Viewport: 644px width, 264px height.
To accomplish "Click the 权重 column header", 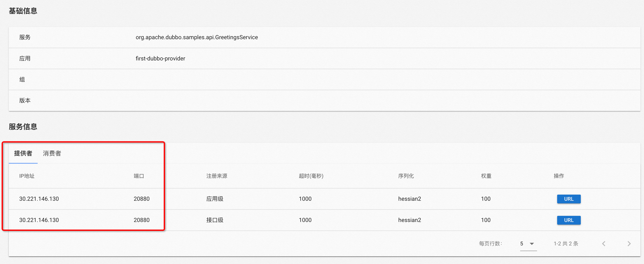I will (486, 176).
